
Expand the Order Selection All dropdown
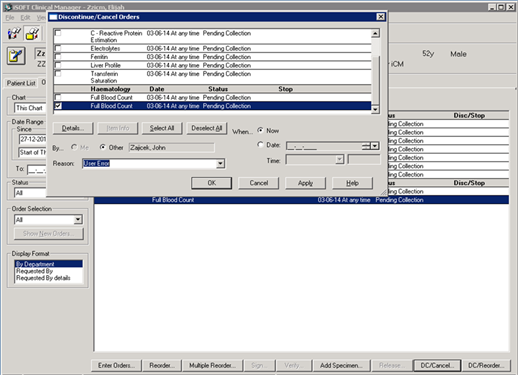pyautogui.click(x=78, y=220)
